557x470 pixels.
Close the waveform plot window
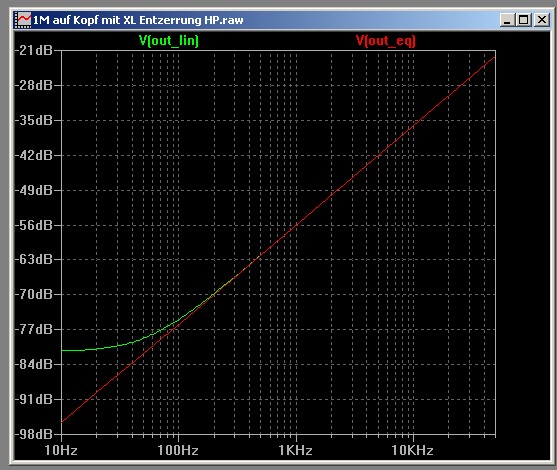tap(542, 20)
